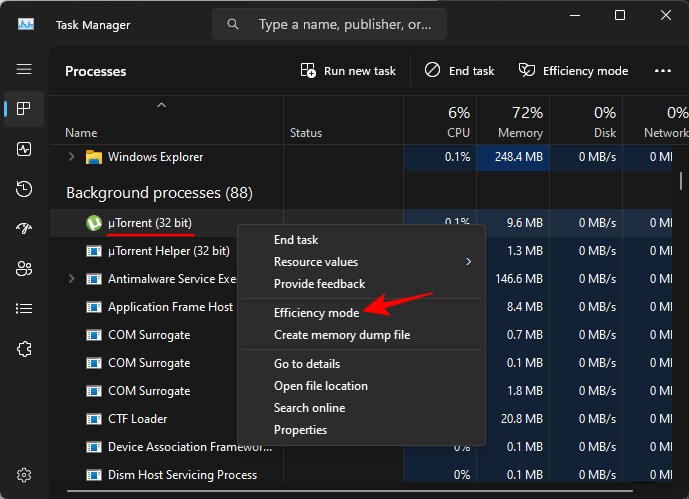This screenshot has width=689, height=499.
Task: Expand the Windows Explorer process group
Action: pos(72,157)
